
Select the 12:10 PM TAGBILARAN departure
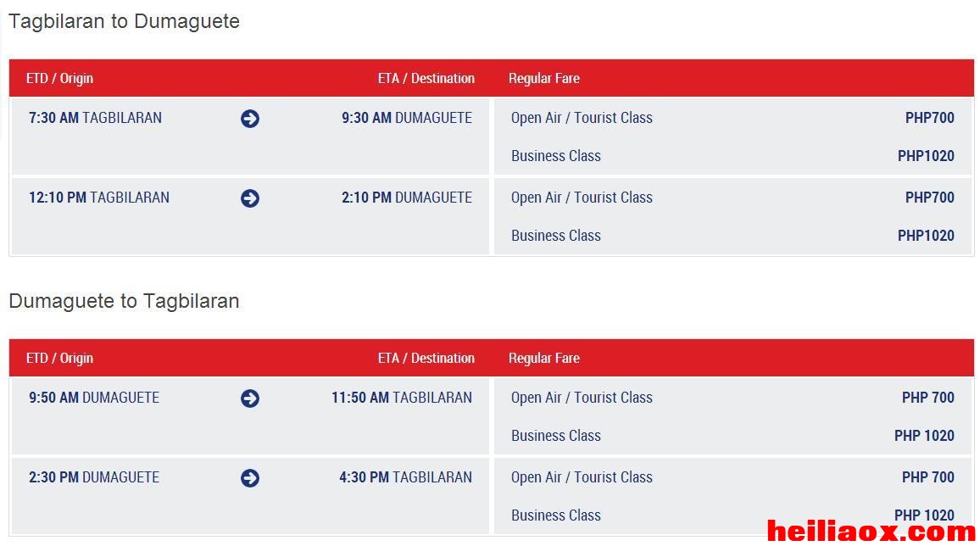(x=98, y=198)
